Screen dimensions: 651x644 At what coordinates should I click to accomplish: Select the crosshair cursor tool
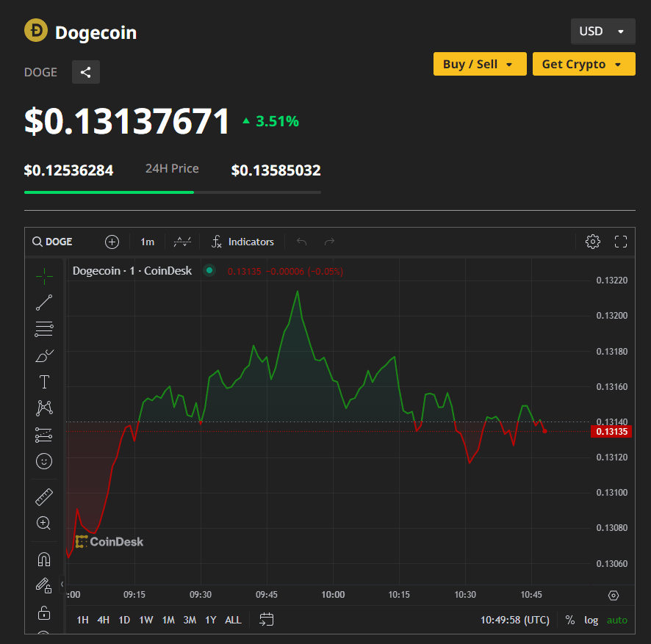click(44, 276)
